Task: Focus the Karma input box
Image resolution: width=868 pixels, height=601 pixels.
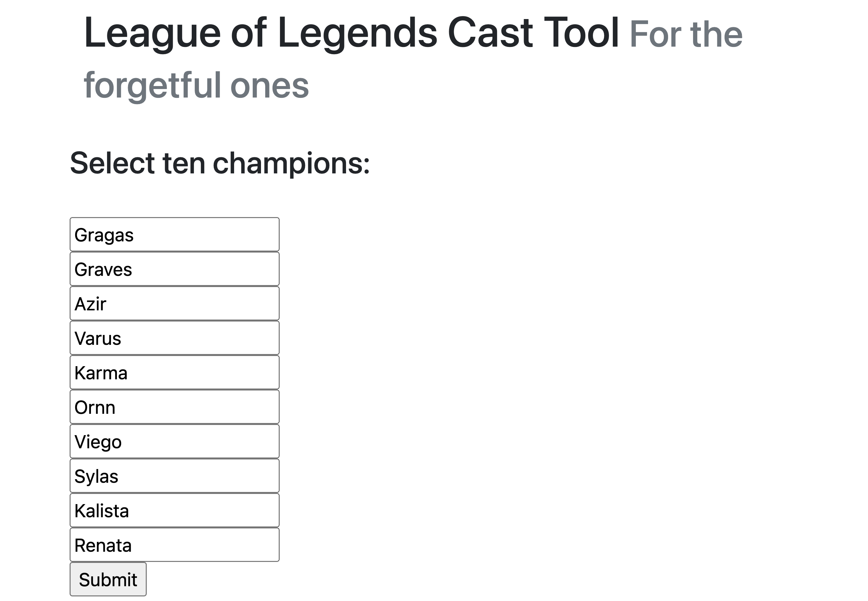Action: (174, 373)
